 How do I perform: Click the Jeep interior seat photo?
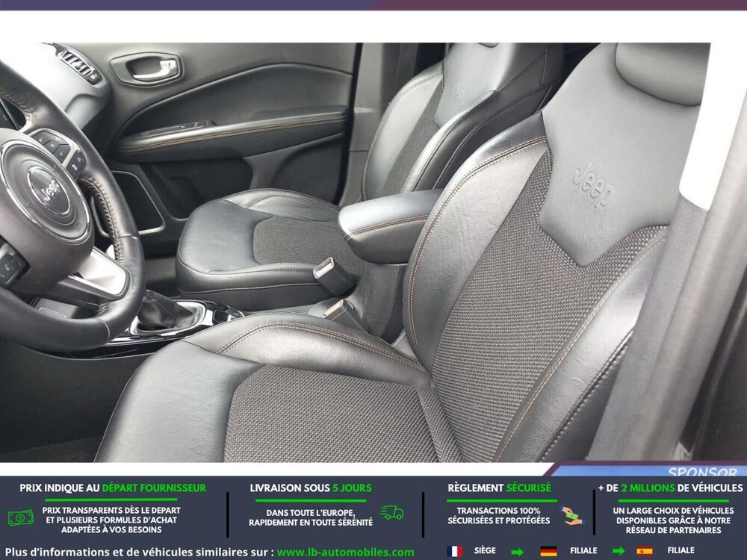pyautogui.click(x=355, y=252)
